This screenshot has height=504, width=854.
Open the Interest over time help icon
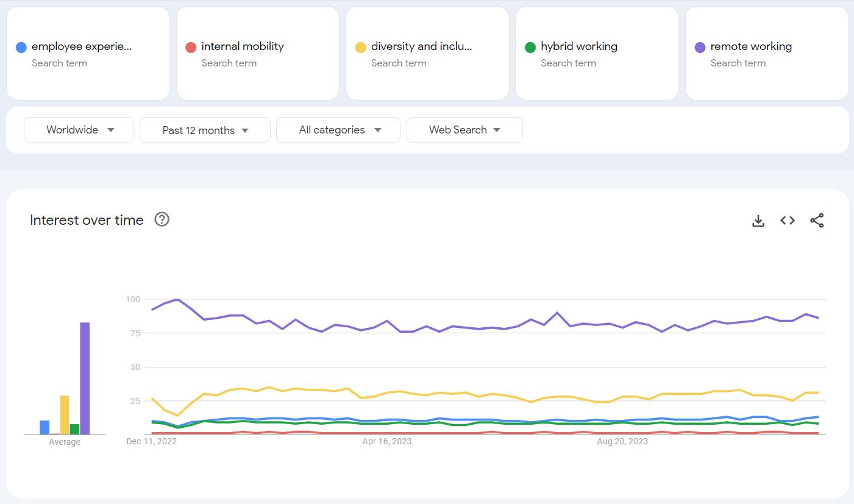(162, 219)
